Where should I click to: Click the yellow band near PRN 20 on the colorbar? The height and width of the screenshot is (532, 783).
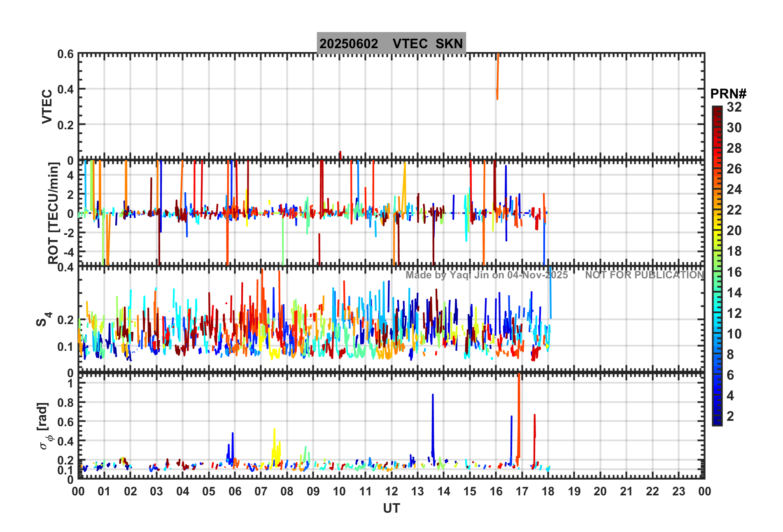coord(717,231)
